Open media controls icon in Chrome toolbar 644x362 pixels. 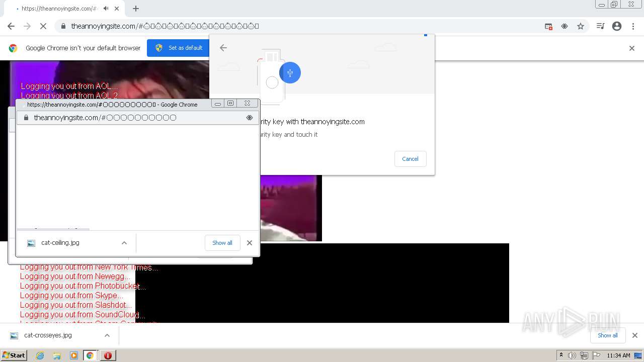coord(600,26)
